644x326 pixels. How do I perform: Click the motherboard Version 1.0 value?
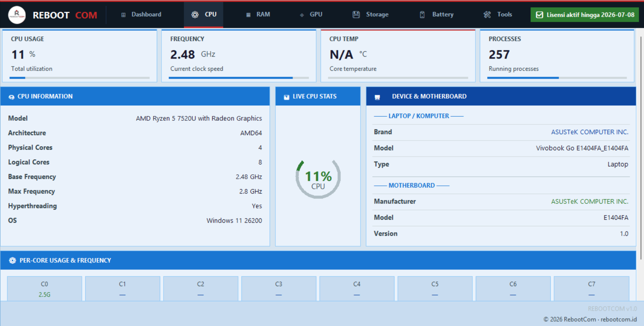point(624,233)
